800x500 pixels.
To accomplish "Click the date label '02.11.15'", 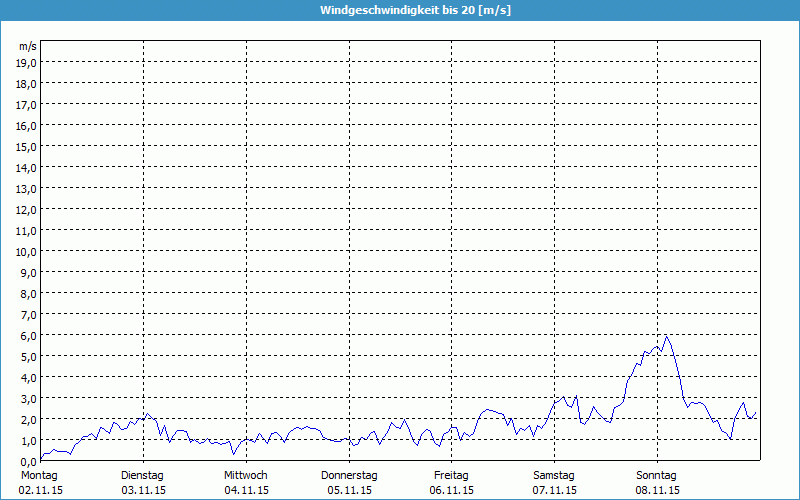I will pos(41,490).
